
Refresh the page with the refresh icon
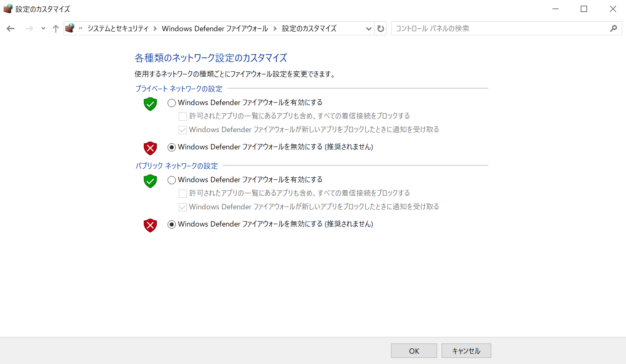point(381,29)
